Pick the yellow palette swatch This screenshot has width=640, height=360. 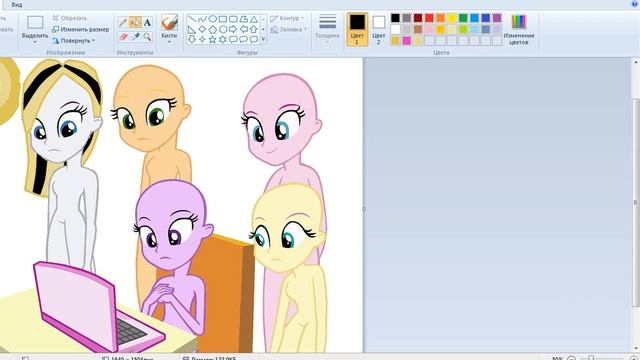click(x=452, y=18)
